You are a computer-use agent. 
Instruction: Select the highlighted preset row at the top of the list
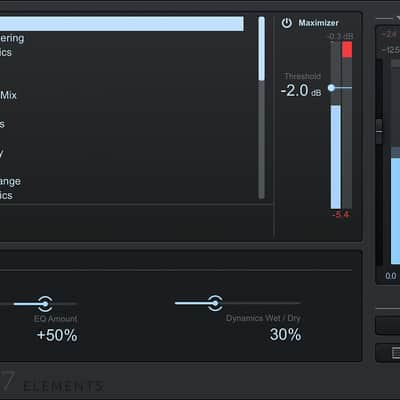(122, 24)
